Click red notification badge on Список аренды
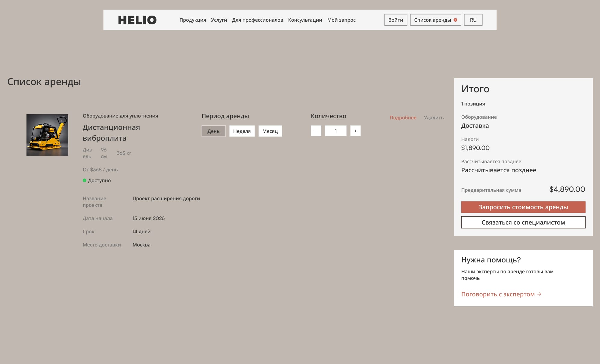600x364 pixels. [x=455, y=20]
